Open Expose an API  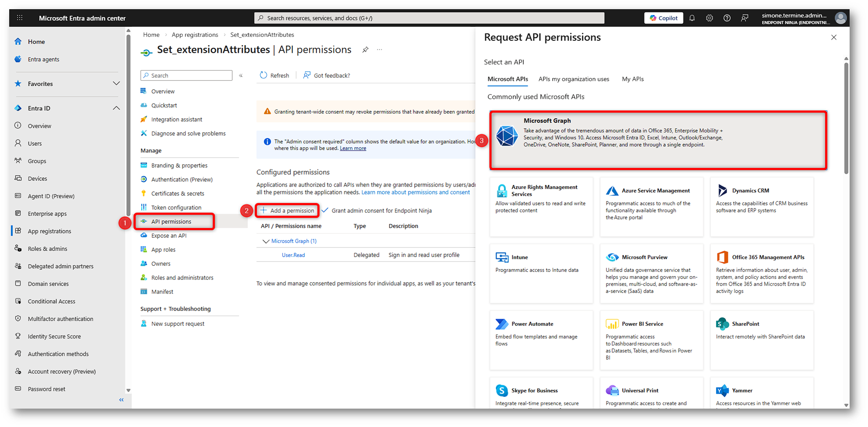(x=169, y=236)
